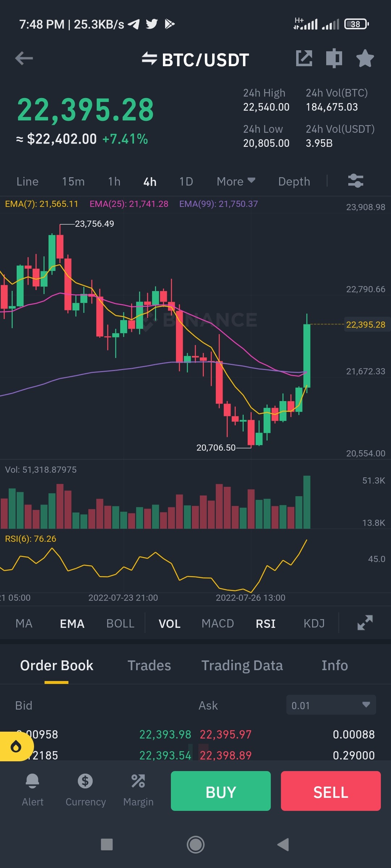
Task: Switch trading pair via BTC/USDT title
Action: (x=195, y=60)
